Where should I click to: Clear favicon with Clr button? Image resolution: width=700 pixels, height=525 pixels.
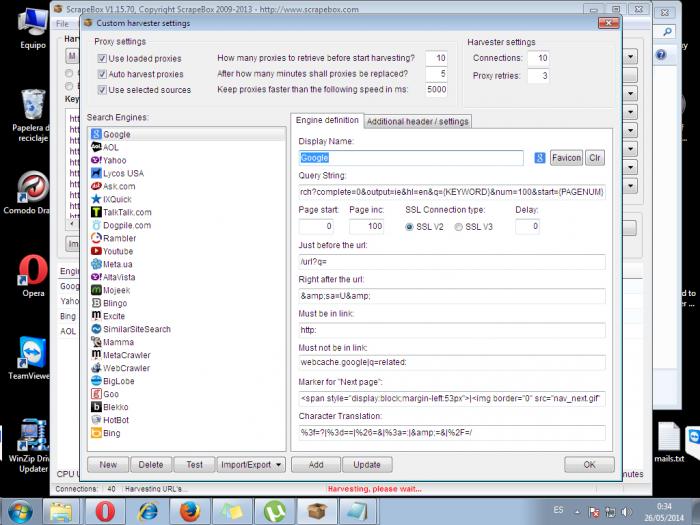coord(595,158)
